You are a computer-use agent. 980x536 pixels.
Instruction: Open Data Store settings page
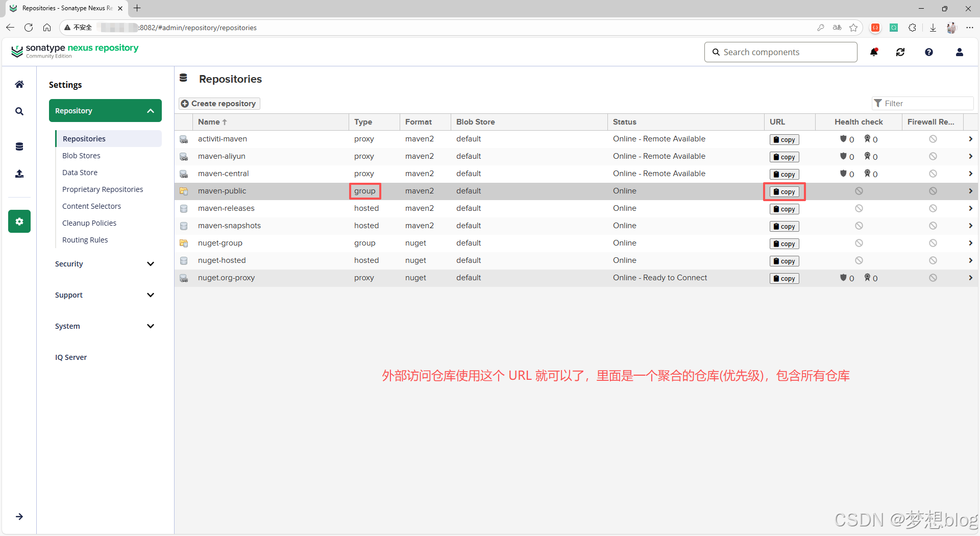80,173
